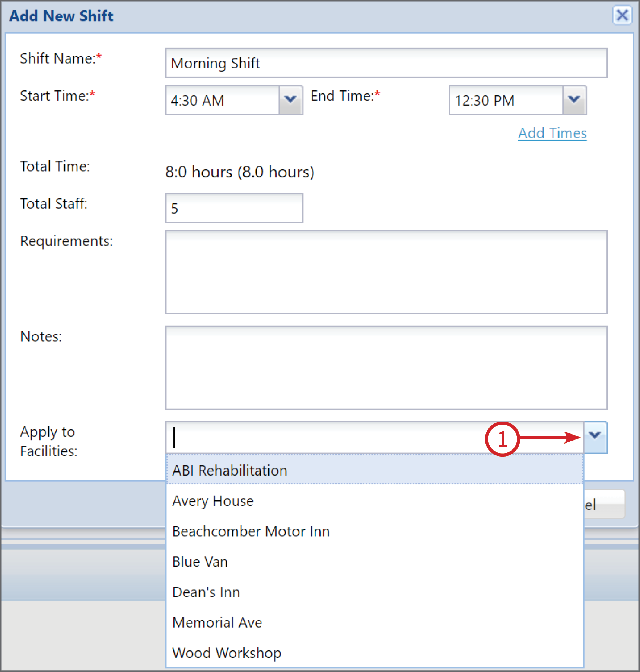Click the Add Times link
This screenshot has height=672, width=640.
click(552, 133)
